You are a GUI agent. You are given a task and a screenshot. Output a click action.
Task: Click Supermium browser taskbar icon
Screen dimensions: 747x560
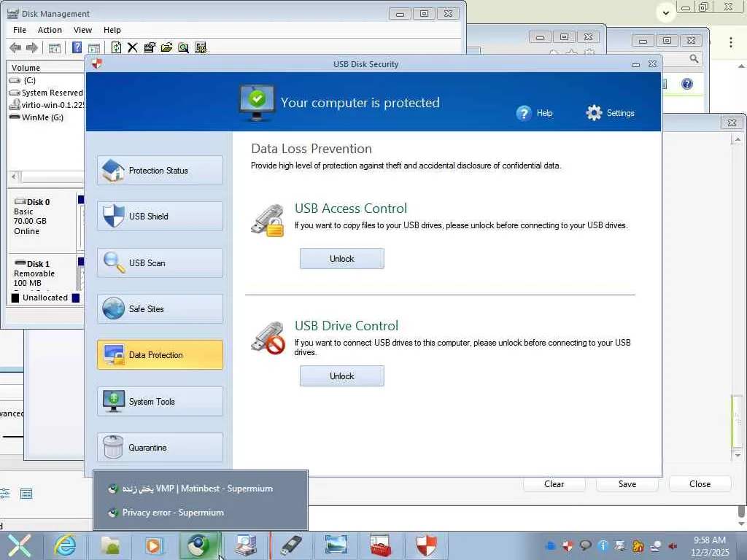(198, 545)
